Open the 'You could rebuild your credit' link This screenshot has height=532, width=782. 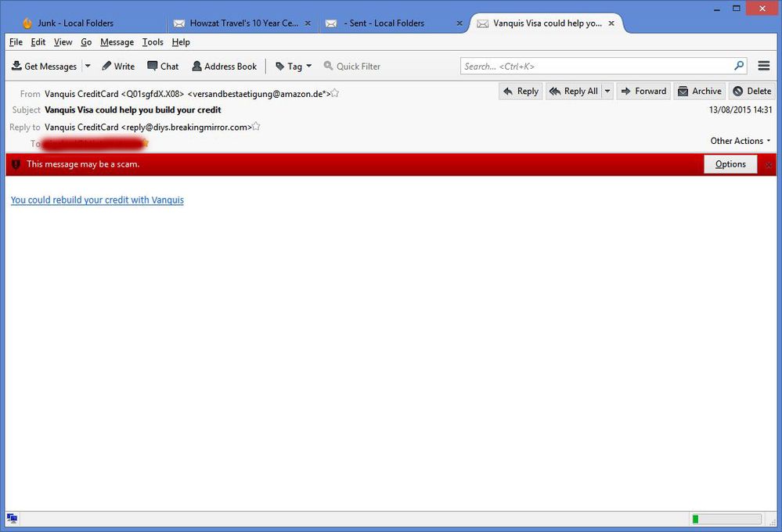point(97,200)
